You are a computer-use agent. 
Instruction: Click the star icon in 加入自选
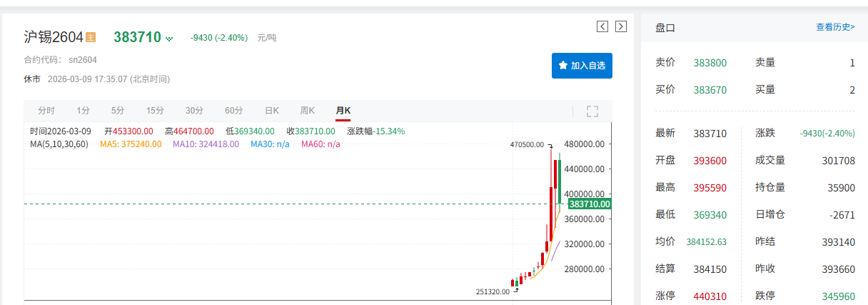click(x=562, y=65)
